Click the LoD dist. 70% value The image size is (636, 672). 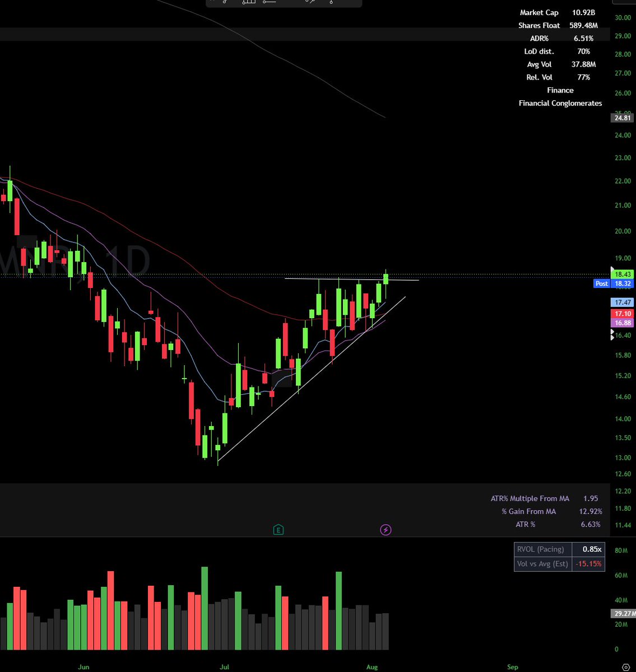(583, 51)
